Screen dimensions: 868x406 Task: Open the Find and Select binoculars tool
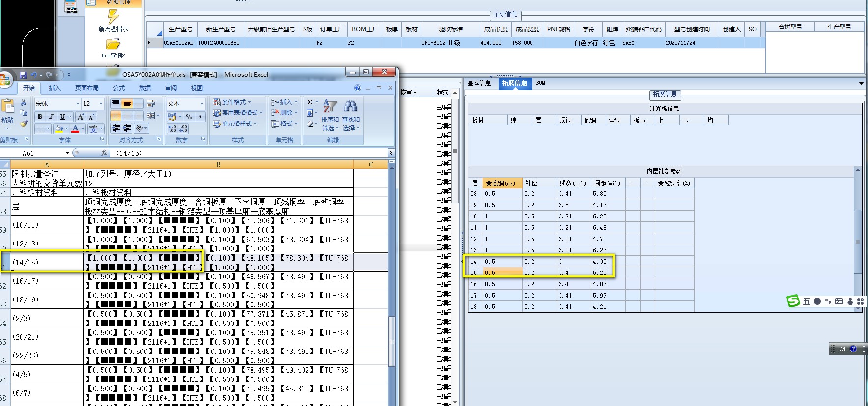pos(351,116)
